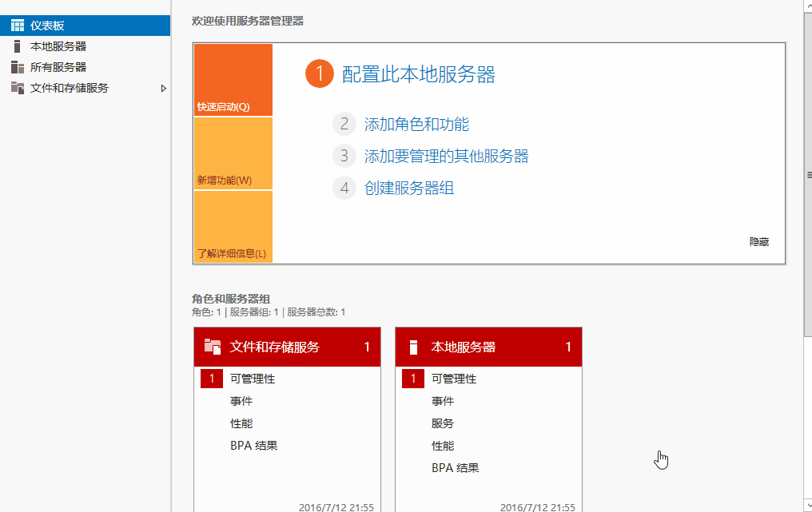Click the 角色: 1 | 服务器组: 1 summary line
This screenshot has width=812, height=512.
click(x=269, y=312)
